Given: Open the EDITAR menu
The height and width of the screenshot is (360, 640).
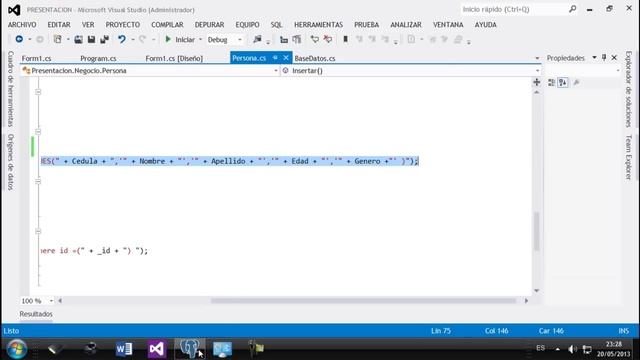Looking at the screenshot, I should tap(59, 25).
